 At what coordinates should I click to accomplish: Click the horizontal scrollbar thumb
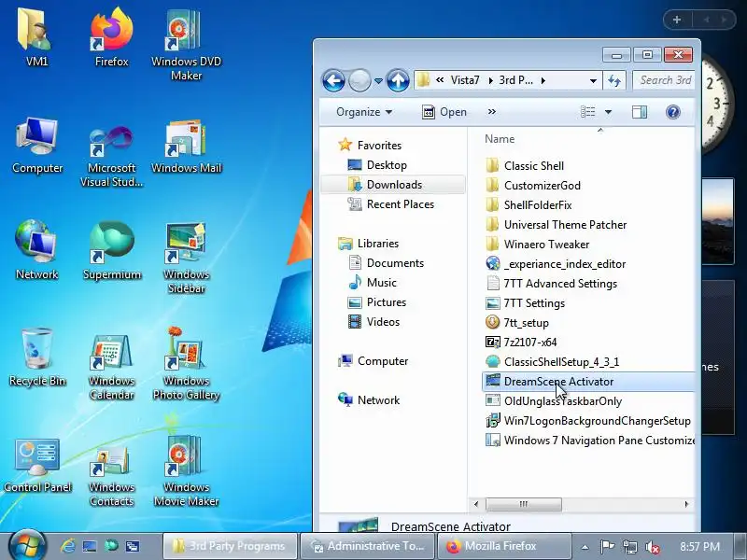tap(523, 504)
